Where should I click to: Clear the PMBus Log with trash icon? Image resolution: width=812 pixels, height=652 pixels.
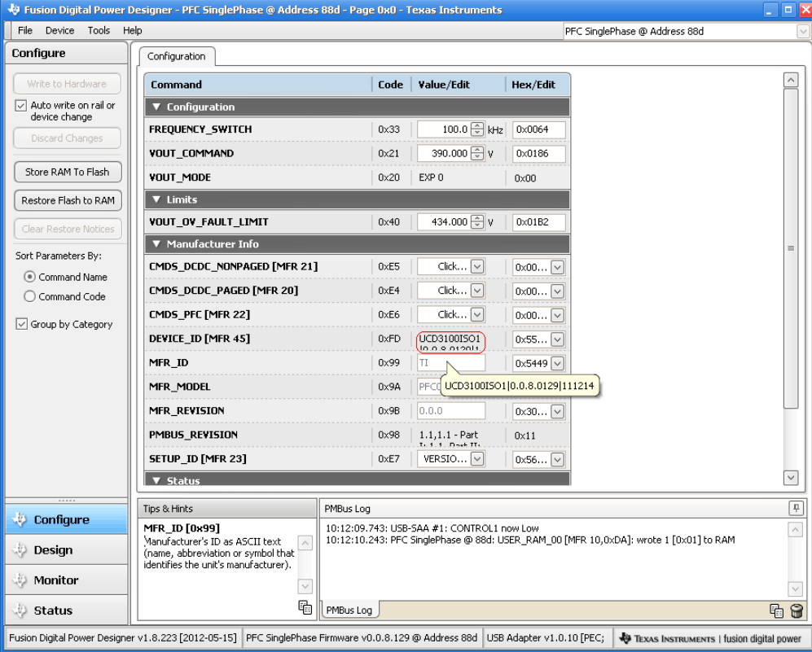(x=797, y=610)
